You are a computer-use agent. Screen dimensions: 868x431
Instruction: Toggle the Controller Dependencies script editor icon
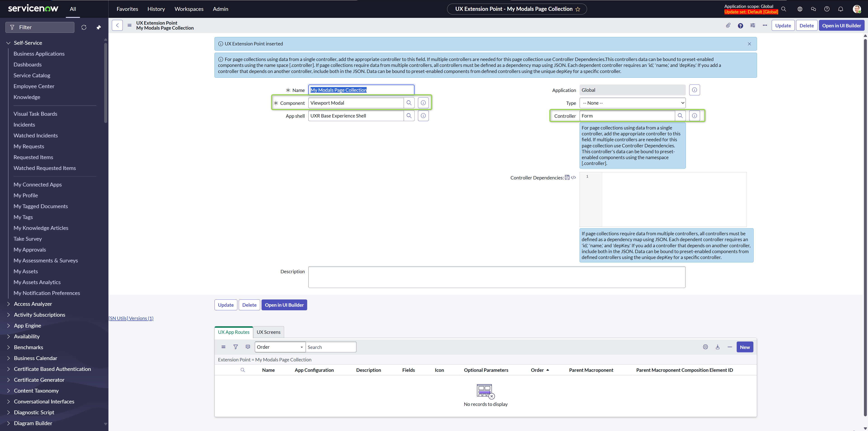[573, 178]
